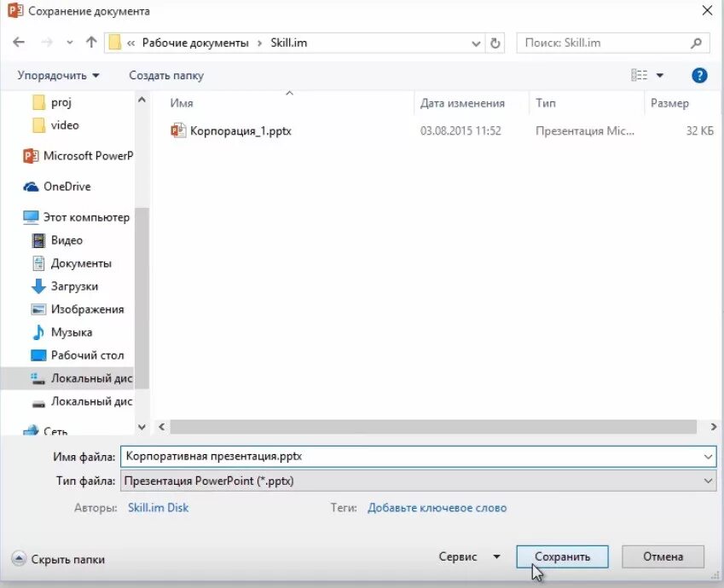Open the Документы folder
This screenshot has height=588, width=724.
coord(72,263)
